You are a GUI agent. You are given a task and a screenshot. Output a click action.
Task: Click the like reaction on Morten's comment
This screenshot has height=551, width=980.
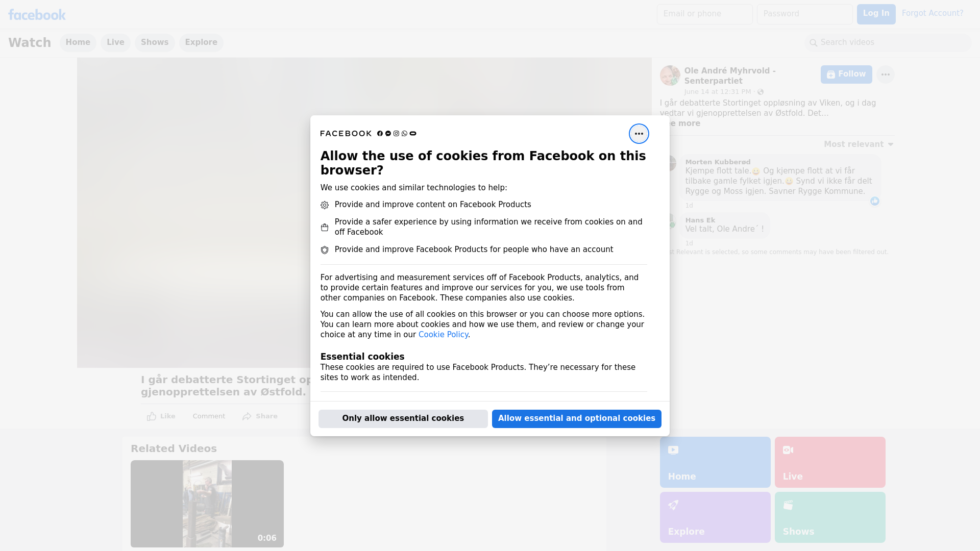[875, 201]
